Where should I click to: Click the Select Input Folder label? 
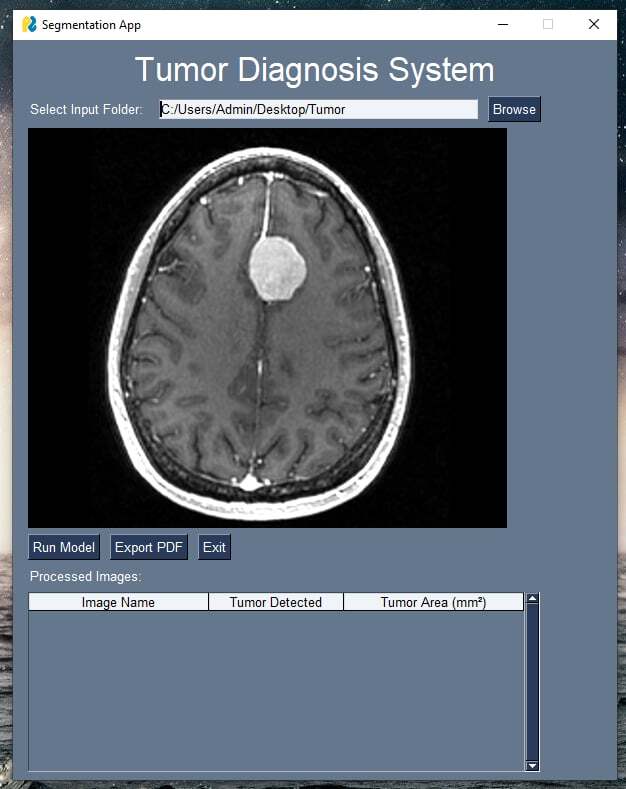pos(87,109)
